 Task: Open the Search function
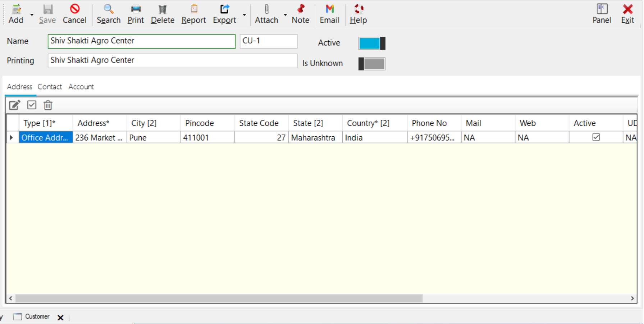click(108, 14)
